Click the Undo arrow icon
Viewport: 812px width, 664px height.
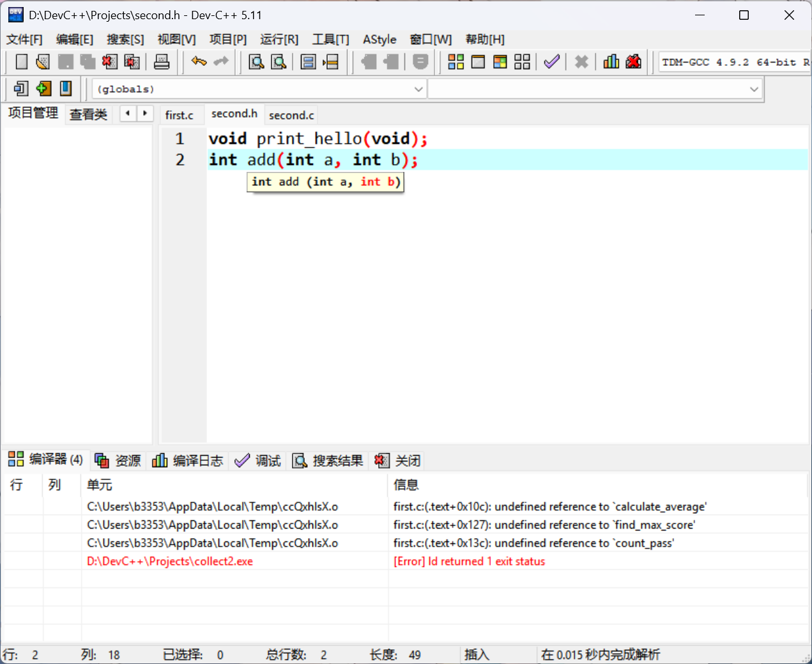pyautogui.click(x=199, y=61)
